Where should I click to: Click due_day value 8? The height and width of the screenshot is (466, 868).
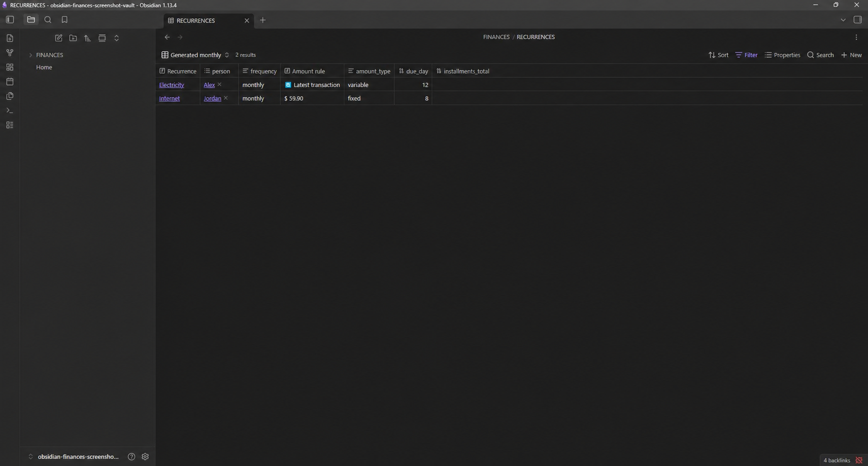tap(413, 98)
